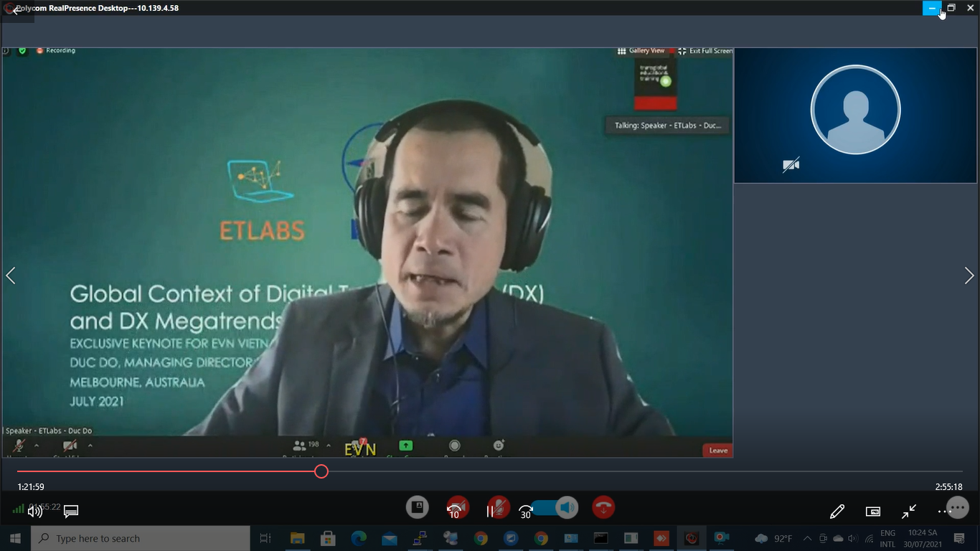Open the black terminal icon on taskbar

(600, 538)
